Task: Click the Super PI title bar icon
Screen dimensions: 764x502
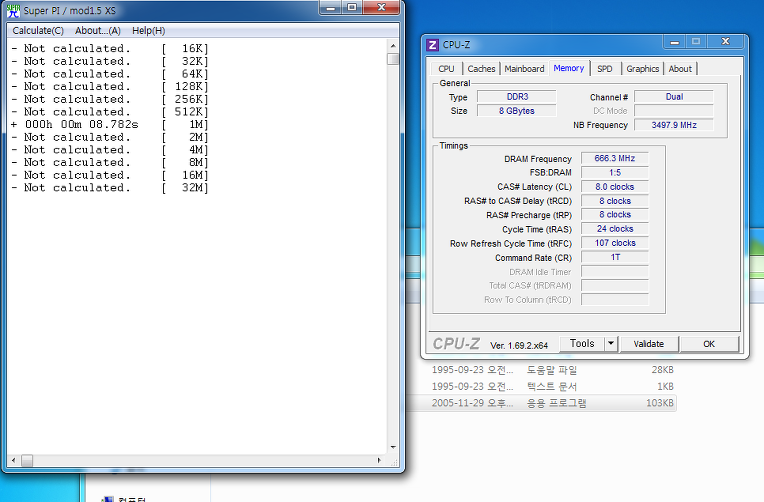Action: [x=13, y=10]
